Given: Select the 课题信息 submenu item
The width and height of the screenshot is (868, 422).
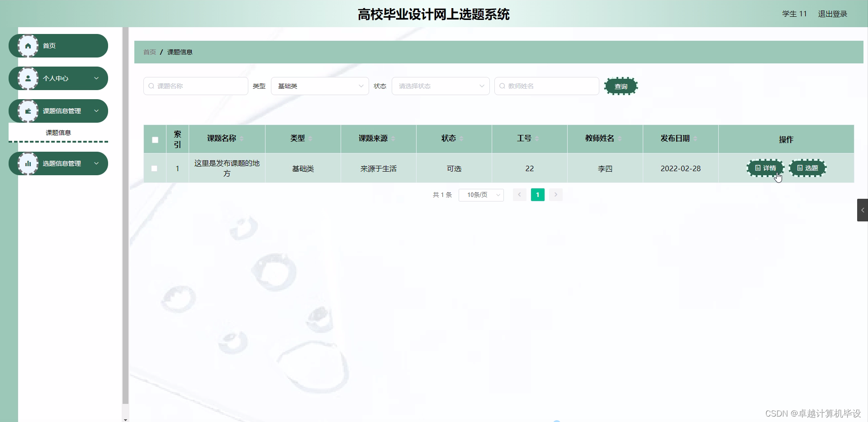Looking at the screenshot, I should [58, 132].
